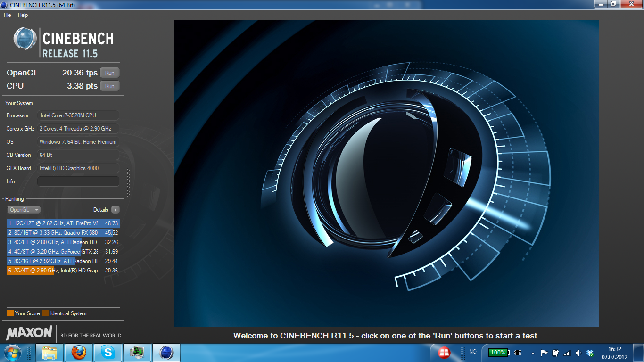Click the Cores x GHz value field
This screenshot has width=644, height=362.
point(78,128)
